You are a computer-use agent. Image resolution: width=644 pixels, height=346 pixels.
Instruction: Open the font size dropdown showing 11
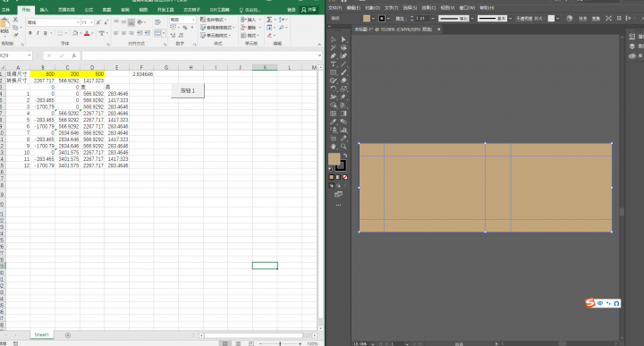(87, 22)
